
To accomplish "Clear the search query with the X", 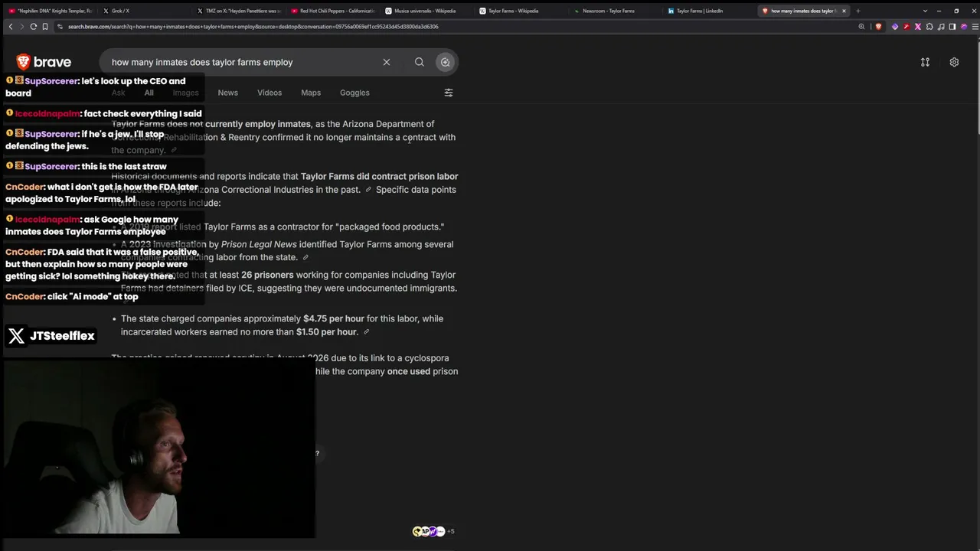I will tap(387, 62).
